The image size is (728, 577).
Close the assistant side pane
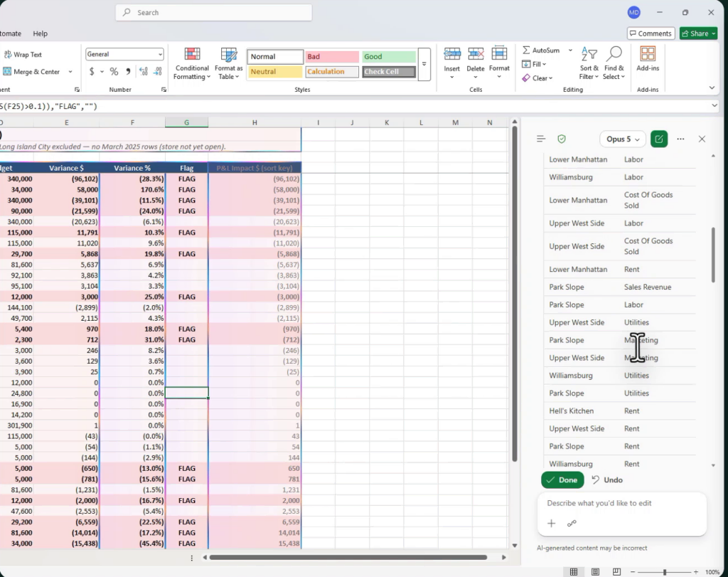point(702,139)
